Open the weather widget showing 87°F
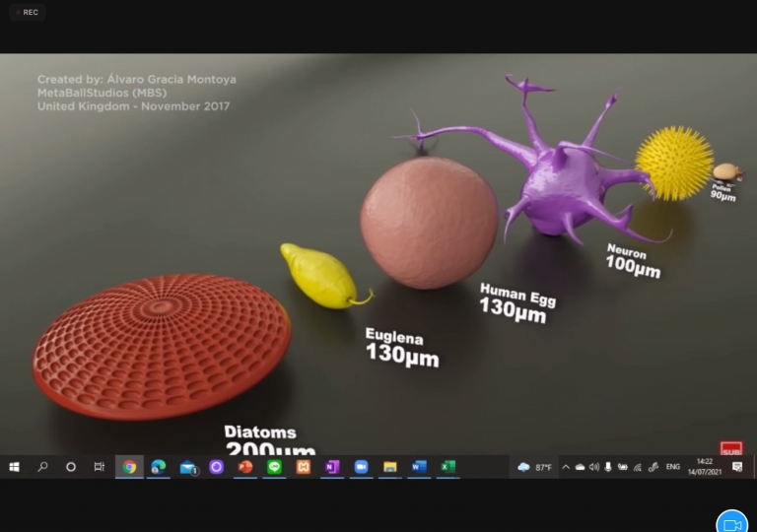This screenshot has width=757, height=532. coord(534,467)
